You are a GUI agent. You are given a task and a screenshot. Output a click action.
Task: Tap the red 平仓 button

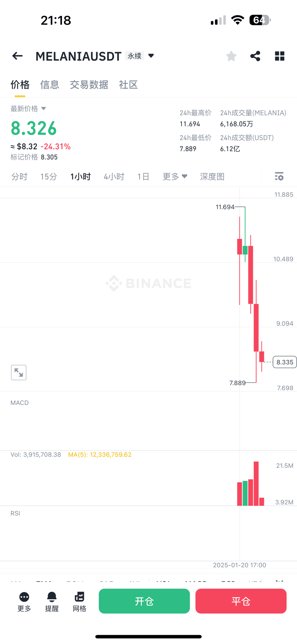point(241,601)
